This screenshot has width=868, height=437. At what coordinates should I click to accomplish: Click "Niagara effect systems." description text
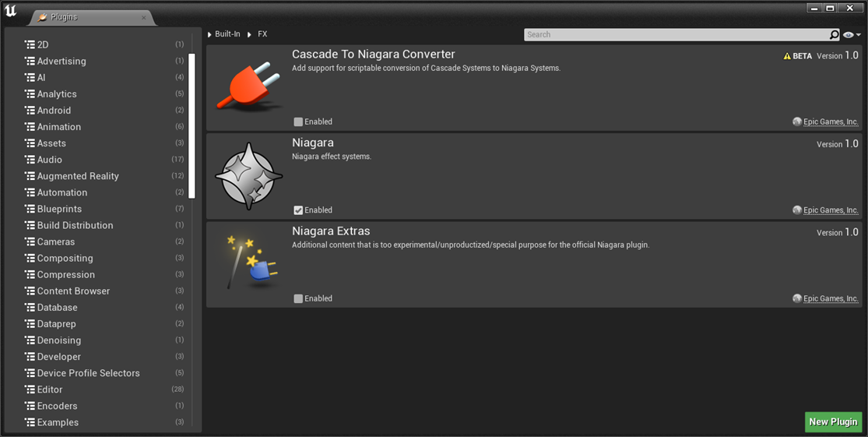332,157
